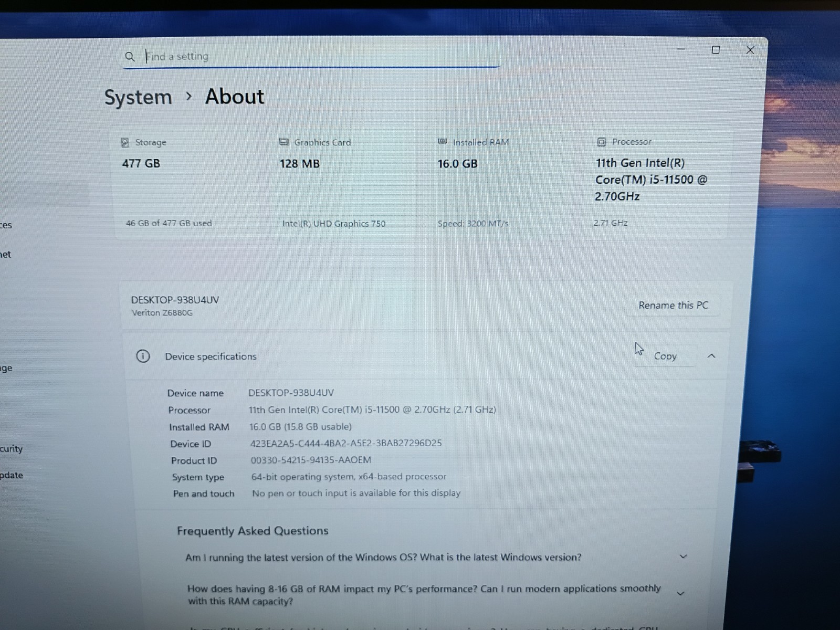Click the Storage icon on the summary card
This screenshot has height=630, width=840.
click(124, 142)
